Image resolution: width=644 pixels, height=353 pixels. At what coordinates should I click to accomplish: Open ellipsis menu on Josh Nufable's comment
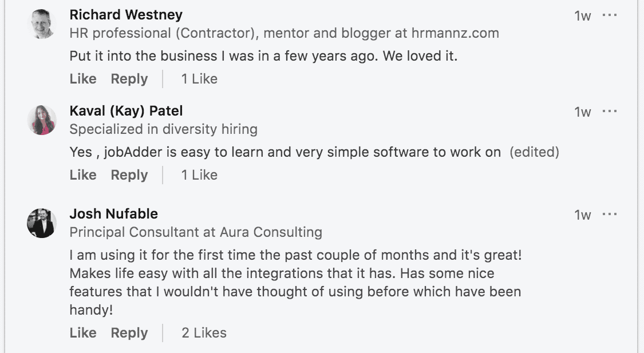610,214
